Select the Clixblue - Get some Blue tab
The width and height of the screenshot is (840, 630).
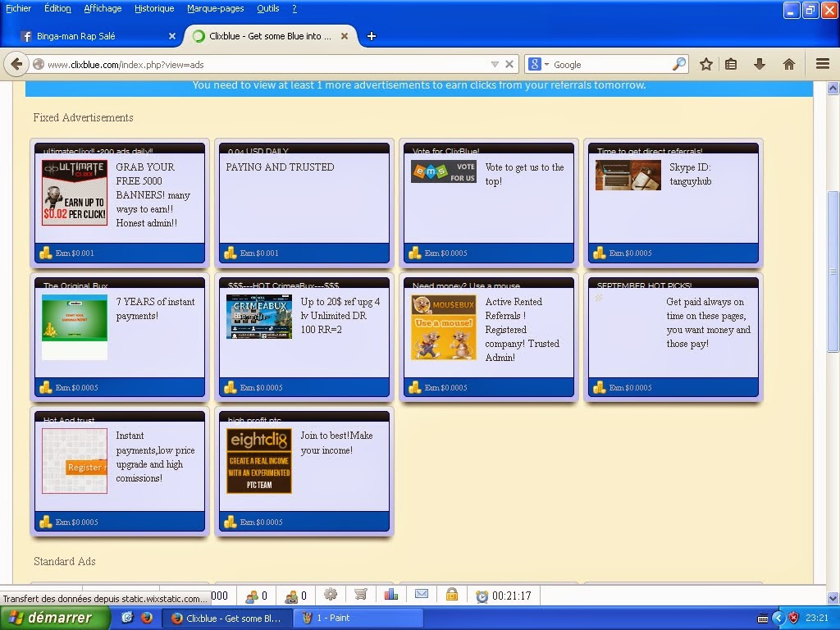click(x=271, y=36)
